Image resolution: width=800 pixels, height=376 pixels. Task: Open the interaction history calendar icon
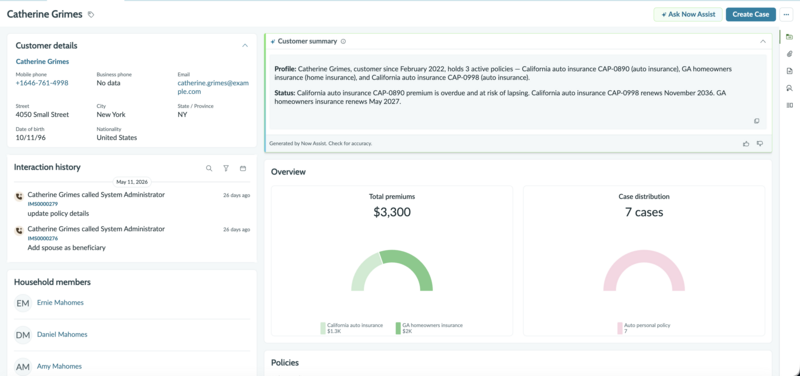point(243,168)
